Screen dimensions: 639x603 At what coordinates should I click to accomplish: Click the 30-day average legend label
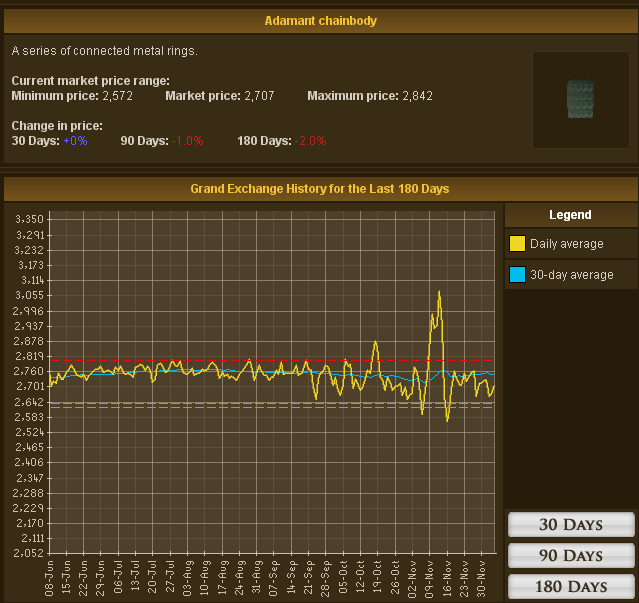click(572, 275)
